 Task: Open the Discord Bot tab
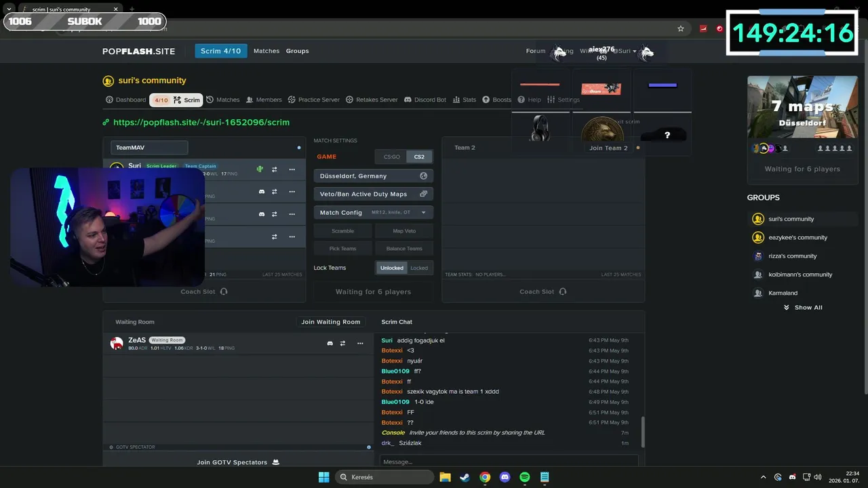[x=425, y=100]
